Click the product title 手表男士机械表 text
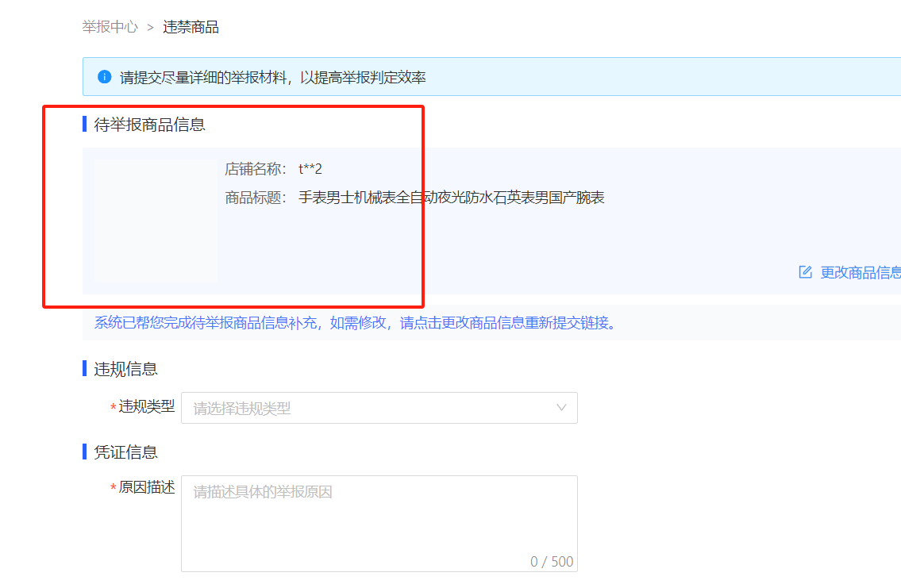 (451, 198)
